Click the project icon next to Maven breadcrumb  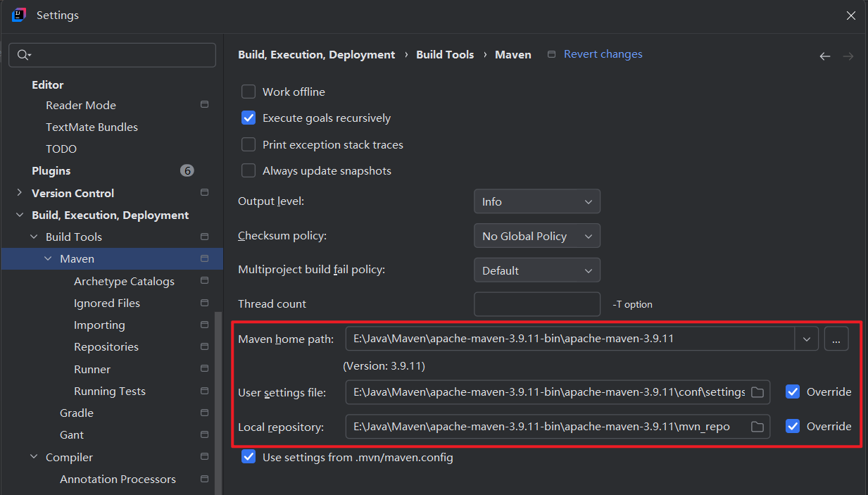pos(551,54)
